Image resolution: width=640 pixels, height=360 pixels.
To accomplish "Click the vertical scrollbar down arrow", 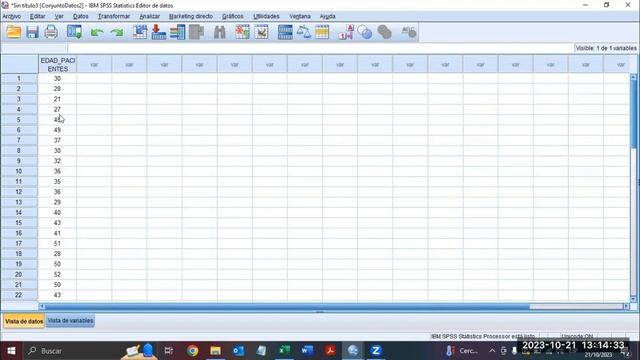I will pos(633,299).
